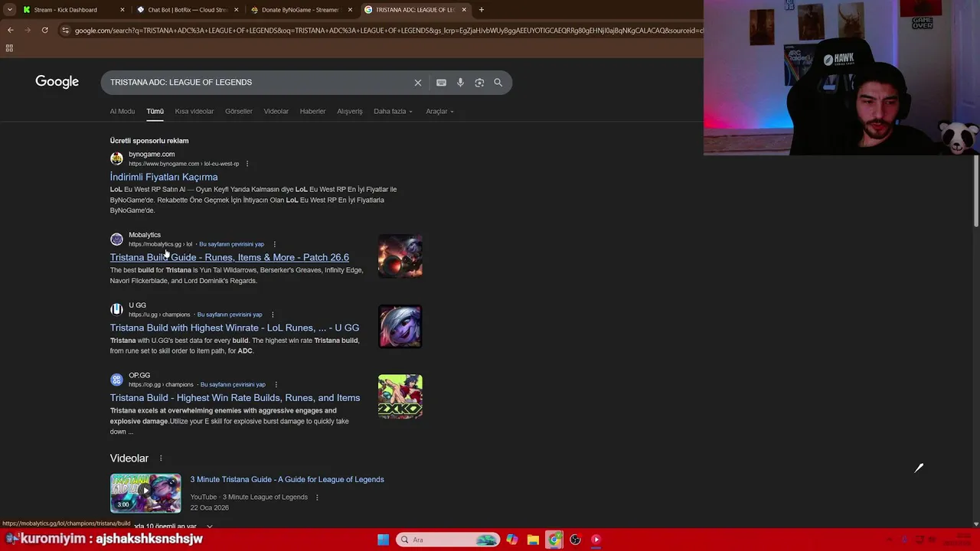Open Copilot from the taskbar
The image size is (980, 551).
(512, 540)
